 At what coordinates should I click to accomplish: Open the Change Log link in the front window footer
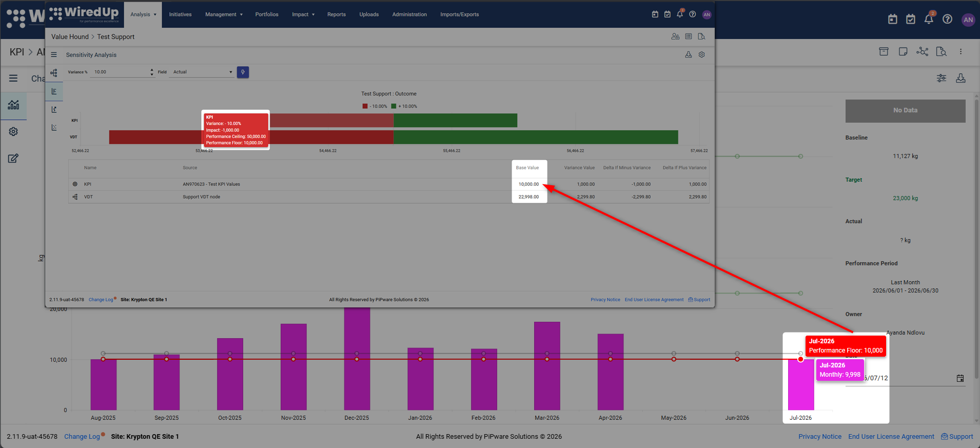[x=101, y=300]
